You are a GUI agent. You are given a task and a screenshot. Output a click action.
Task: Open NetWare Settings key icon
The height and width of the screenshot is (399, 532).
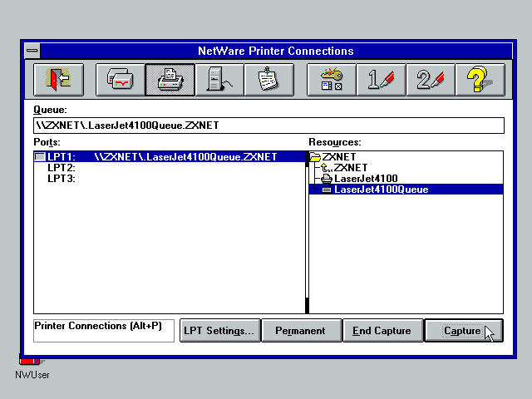332,80
